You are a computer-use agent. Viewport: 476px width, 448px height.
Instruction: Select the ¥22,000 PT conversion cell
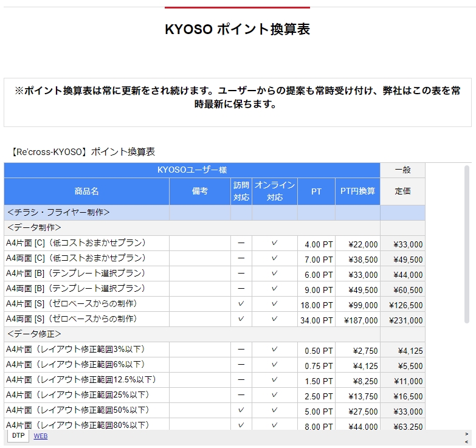coord(357,244)
